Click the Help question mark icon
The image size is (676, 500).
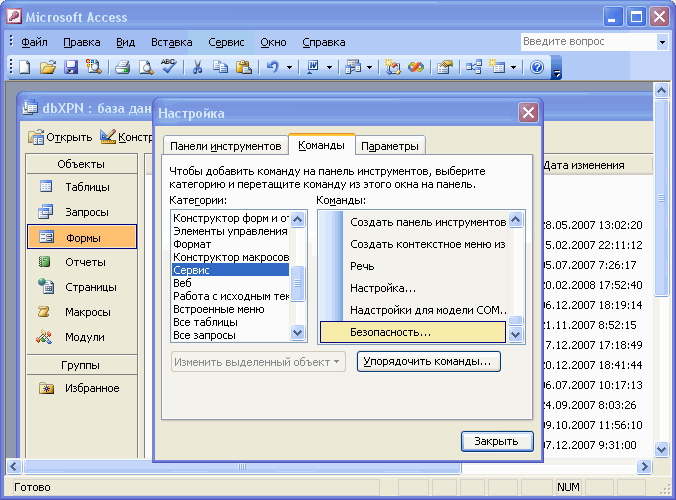tap(537, 67)
